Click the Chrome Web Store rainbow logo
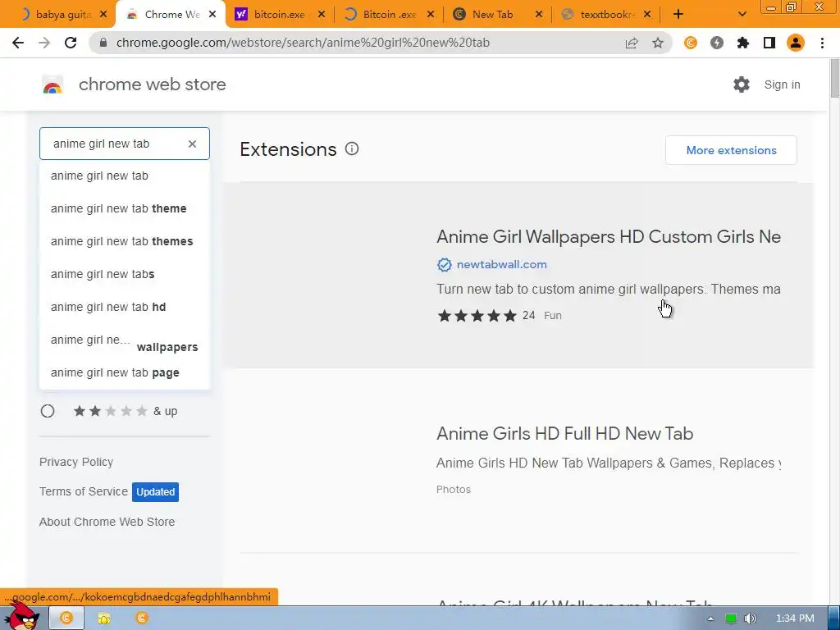This screenshot has width=840, height=630. coord(52,84)
